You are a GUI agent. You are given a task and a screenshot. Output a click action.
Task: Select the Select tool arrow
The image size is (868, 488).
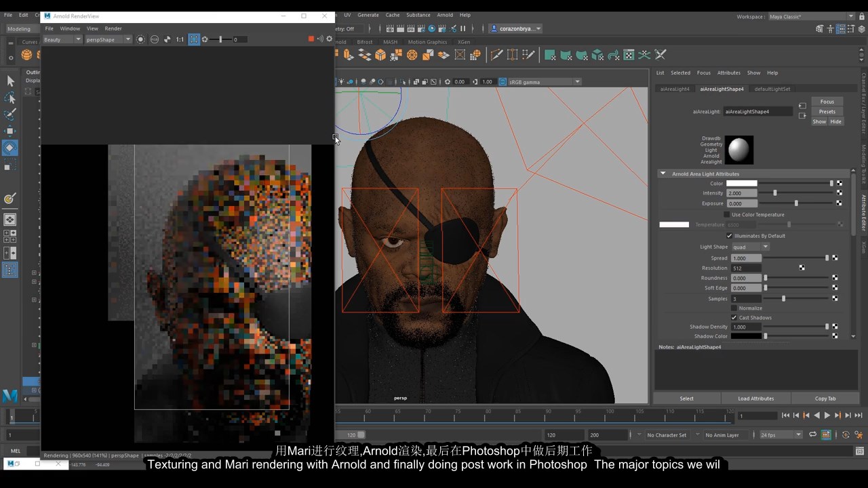point(10,81)
